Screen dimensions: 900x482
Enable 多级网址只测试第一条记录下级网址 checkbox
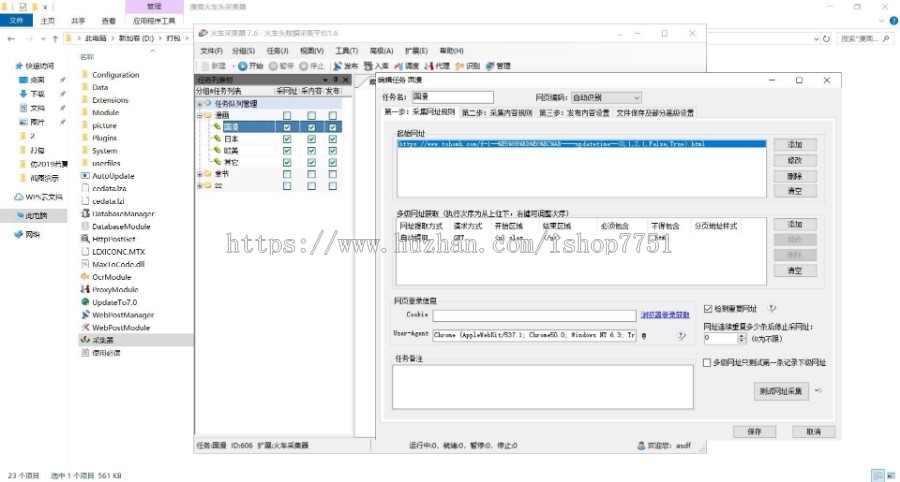[x=707, y=363]
